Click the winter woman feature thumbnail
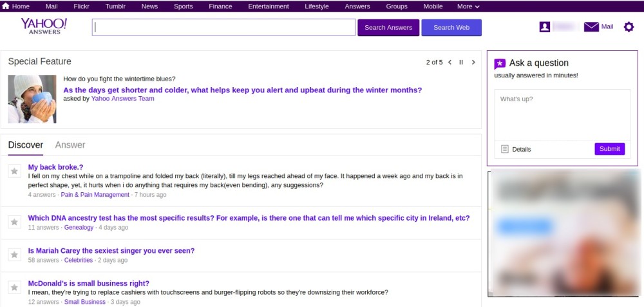 pos(32,99)
